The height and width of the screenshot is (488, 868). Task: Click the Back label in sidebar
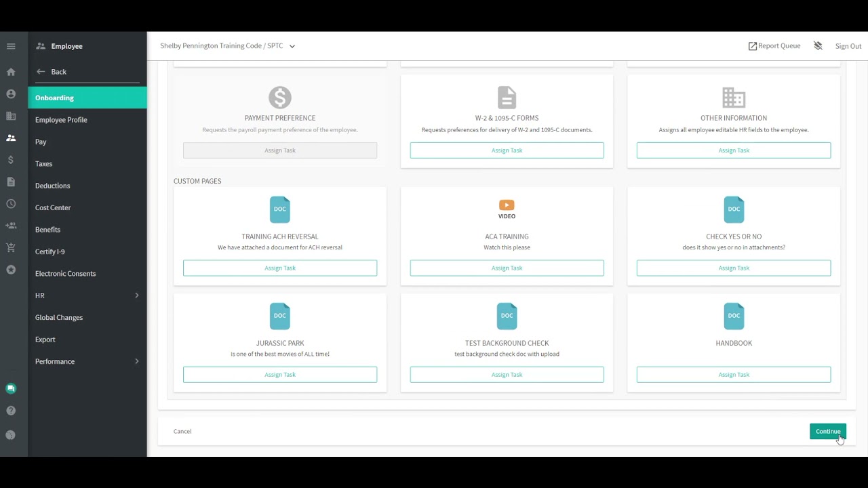click(59, 72)
